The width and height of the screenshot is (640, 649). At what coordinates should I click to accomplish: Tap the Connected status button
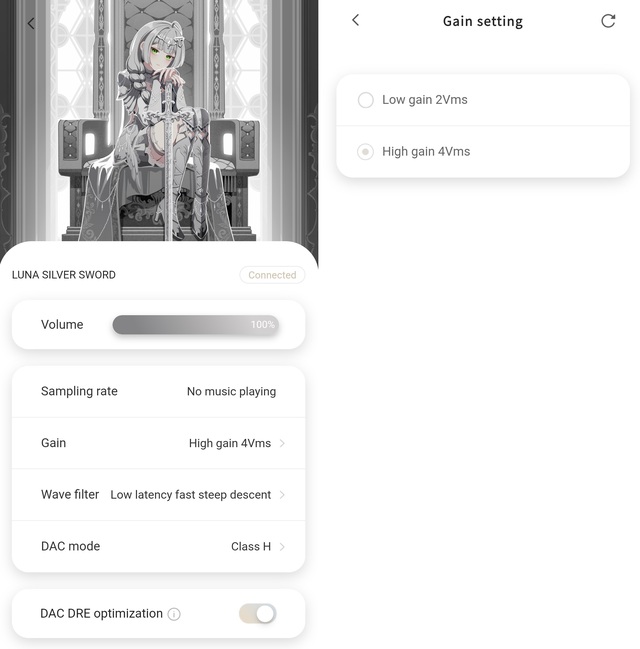[x=272, y=275]
